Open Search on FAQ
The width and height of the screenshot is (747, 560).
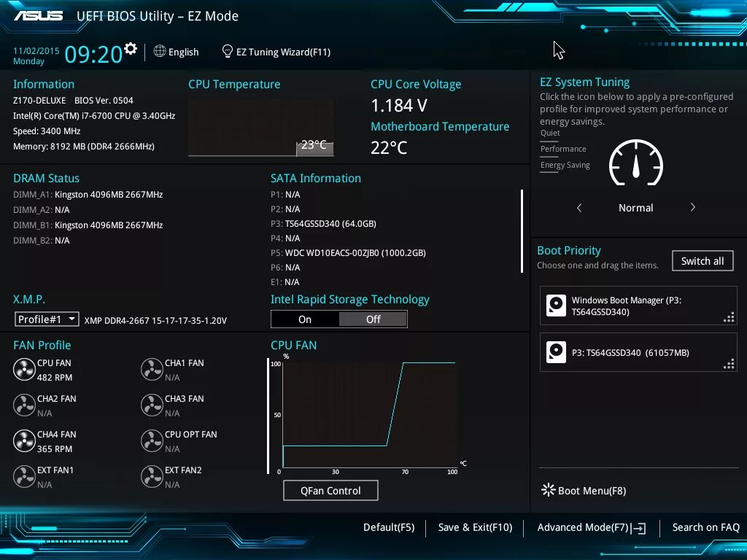tap(705, 528)
